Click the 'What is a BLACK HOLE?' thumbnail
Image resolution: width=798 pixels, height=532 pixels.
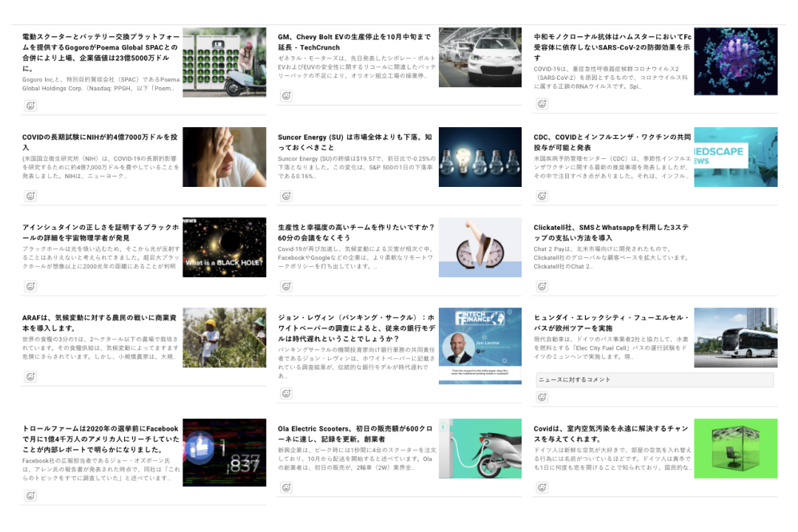(x=224, y=247)
